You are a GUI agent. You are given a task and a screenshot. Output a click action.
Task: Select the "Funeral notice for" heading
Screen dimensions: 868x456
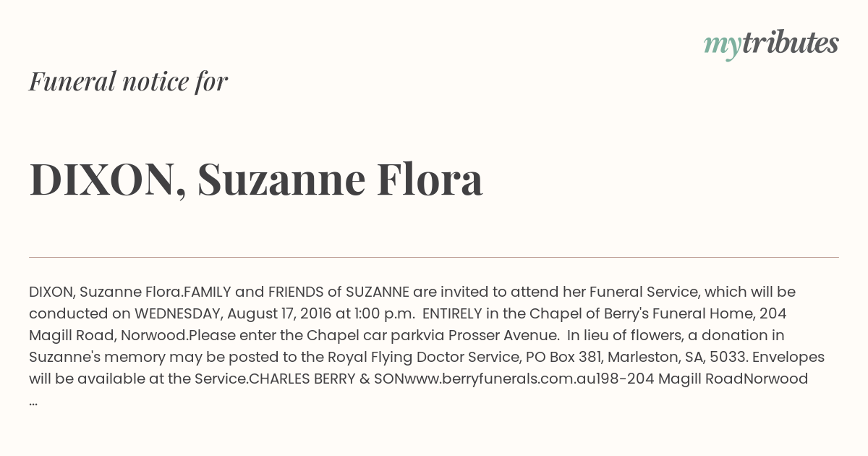click(x=128, y=81)
